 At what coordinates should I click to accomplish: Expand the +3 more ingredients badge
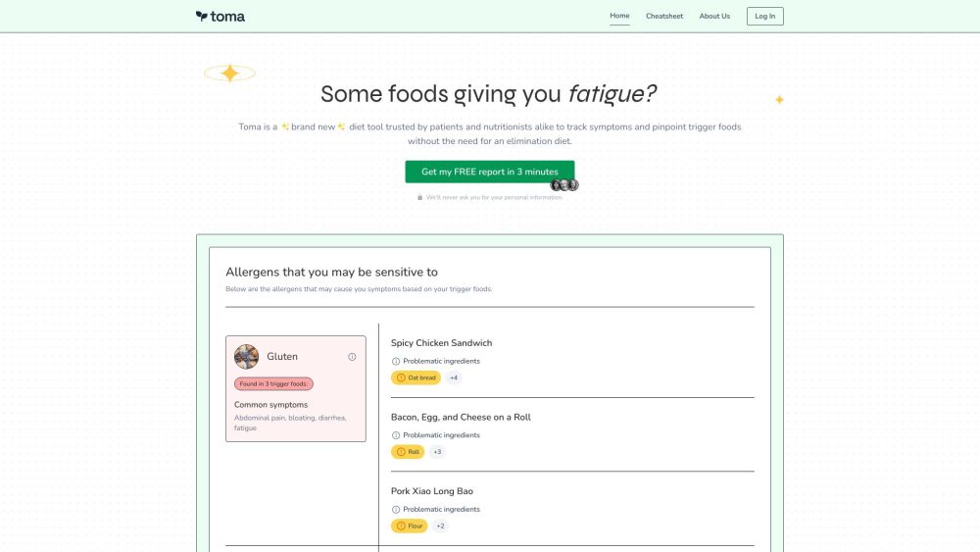pos(437,452)
